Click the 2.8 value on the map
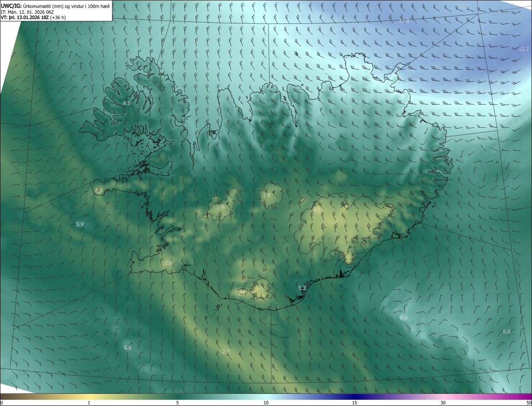This screenshot has width=532, height=406. coord(168,263)
